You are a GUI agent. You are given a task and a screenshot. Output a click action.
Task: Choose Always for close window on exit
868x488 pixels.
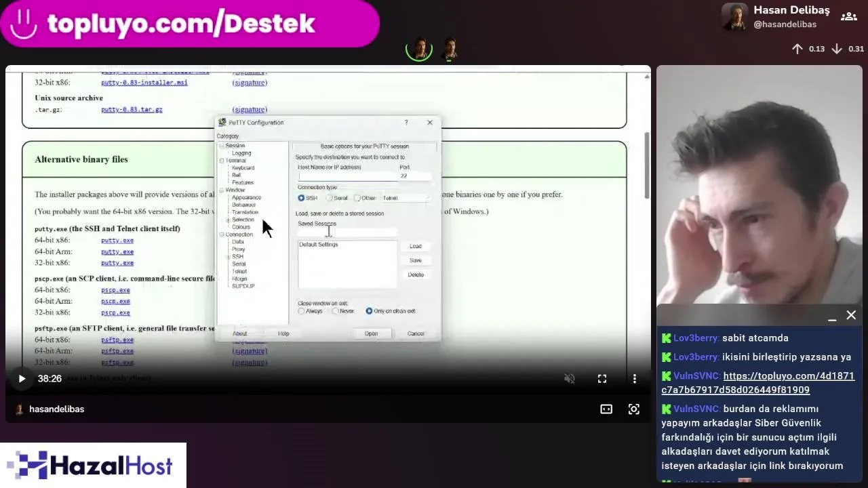[301, 311]
